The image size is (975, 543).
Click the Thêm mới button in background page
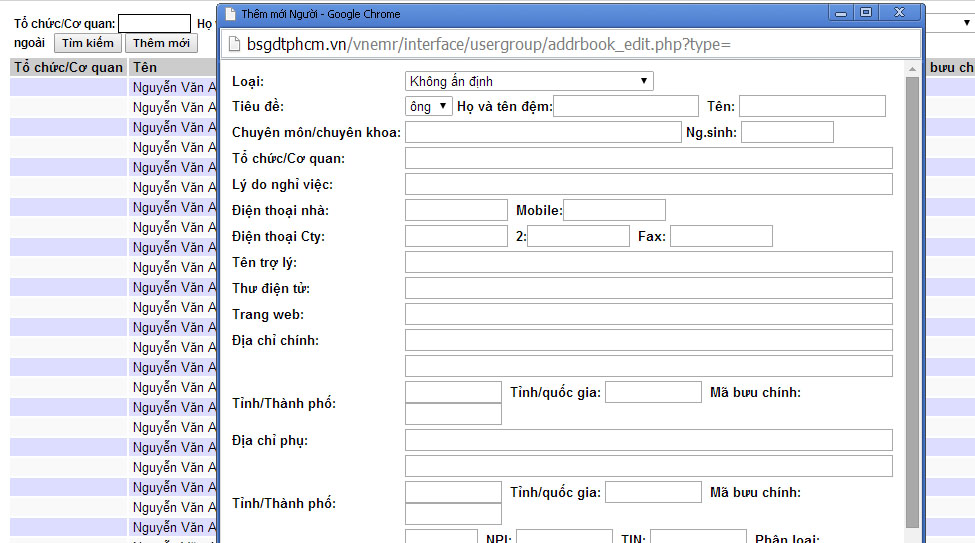point(161,43)
